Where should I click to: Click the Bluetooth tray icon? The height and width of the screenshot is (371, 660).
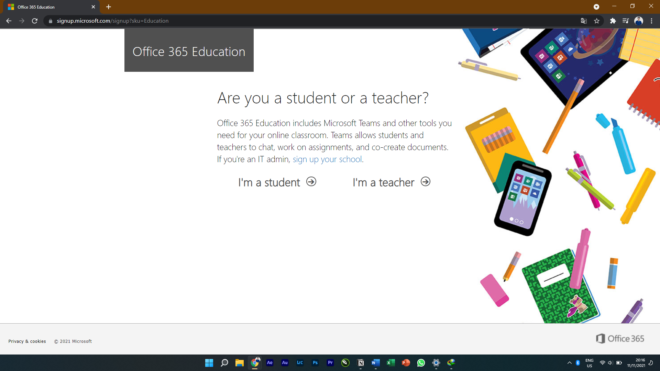pyautogui.click(x=578, y=363)
